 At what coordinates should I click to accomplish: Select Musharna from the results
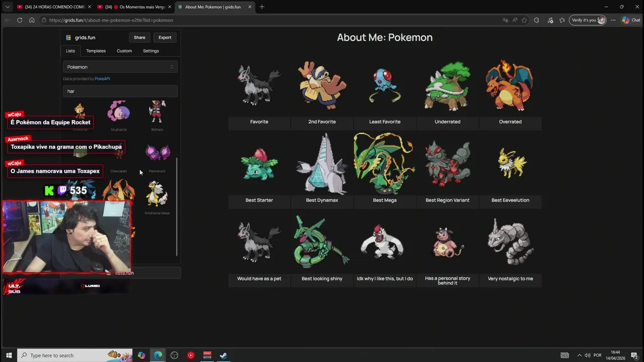point(119,116)
